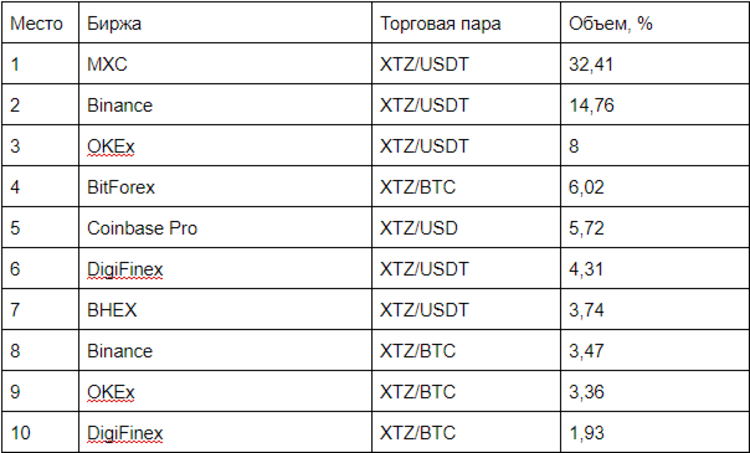The width and height of the screenshot is (750, 453).
Task: Click the 3,36 volume cell
Action: coord(585,392)
